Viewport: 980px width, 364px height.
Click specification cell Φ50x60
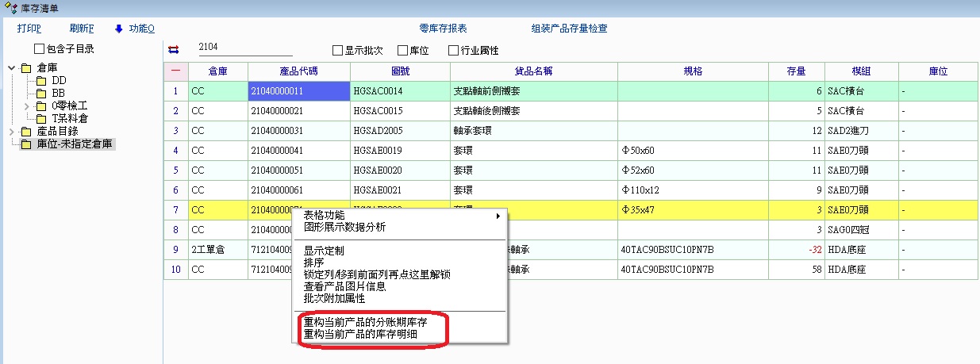pos(693,151)
